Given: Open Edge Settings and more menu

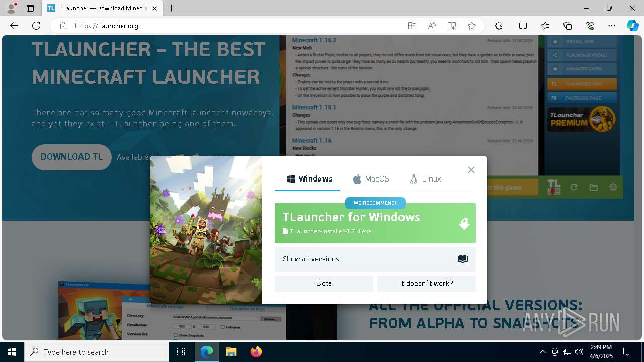Looking at the screenshot, I should pyautogui.click(x=612, y=26).
